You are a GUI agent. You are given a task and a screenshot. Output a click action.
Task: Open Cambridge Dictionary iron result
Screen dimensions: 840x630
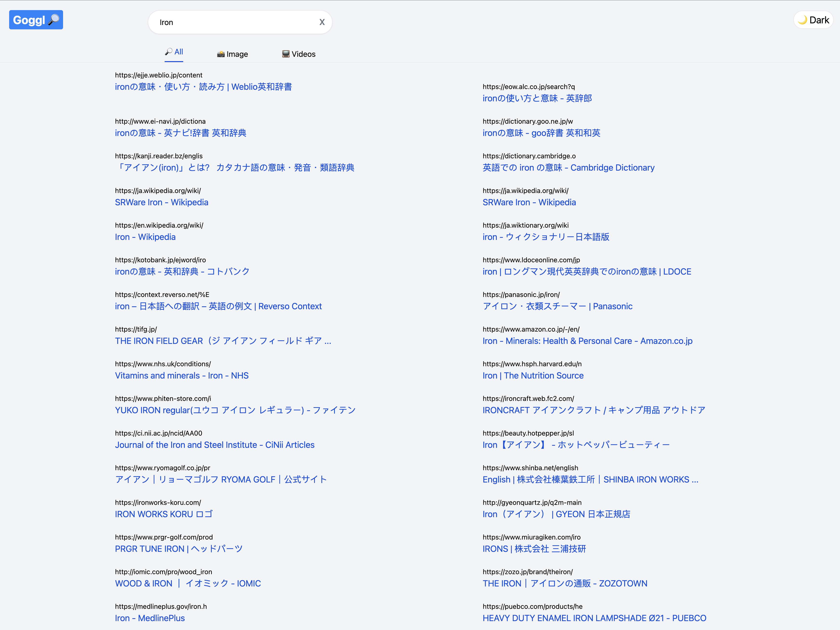point(568,168)
